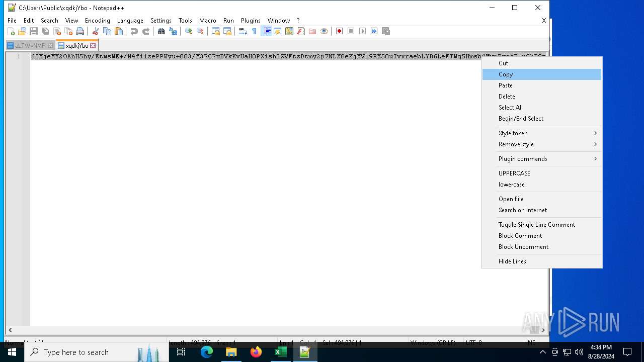Open Folder as Workspace toolbar icon
The height and width of the screenshot is (362, 644).
pos(312,31)
